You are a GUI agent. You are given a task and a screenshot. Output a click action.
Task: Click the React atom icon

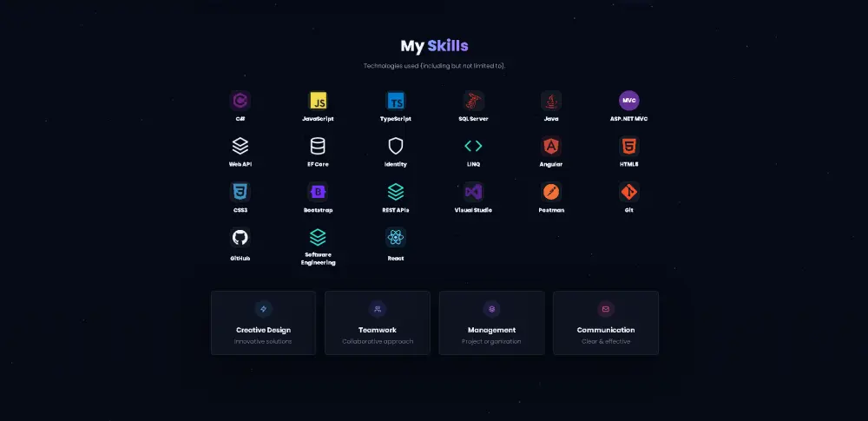pos(396,238)
